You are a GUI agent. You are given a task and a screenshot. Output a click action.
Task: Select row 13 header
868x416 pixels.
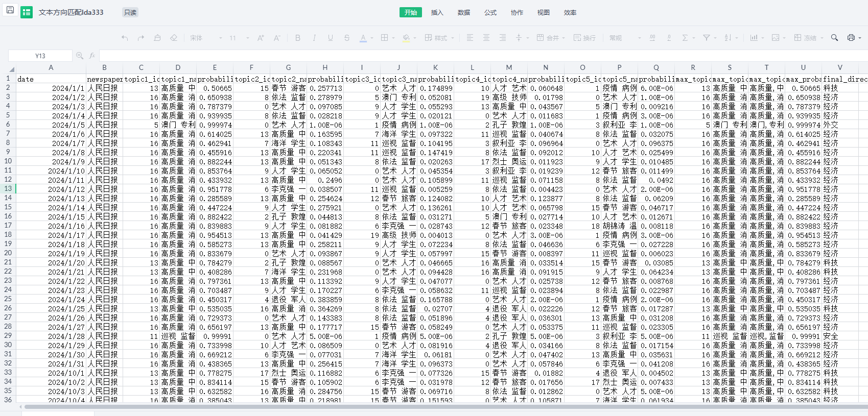click(x=8, y=189)
